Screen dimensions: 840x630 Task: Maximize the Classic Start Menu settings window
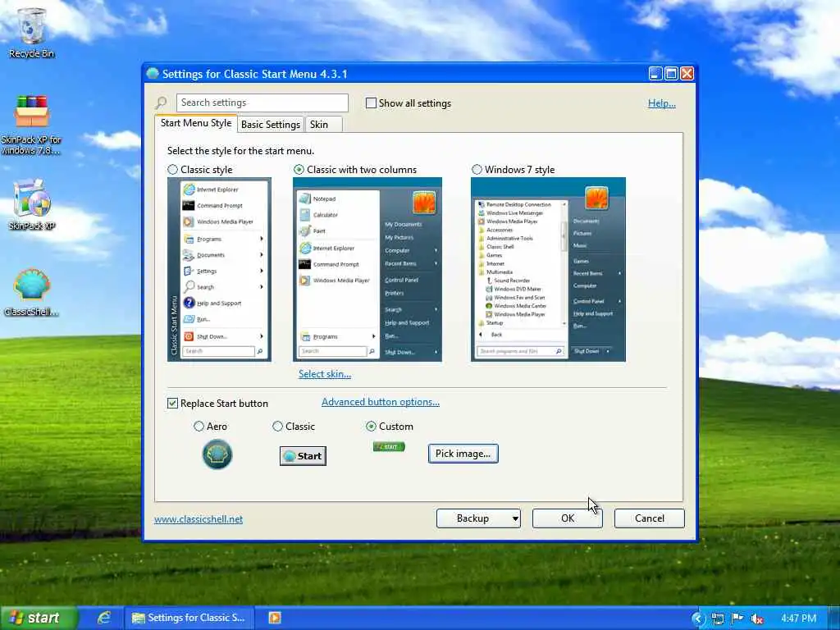point(671,73)
